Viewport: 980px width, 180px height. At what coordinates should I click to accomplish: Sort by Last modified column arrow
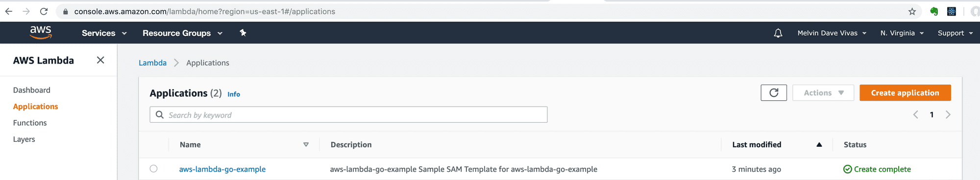coord(819,145)
